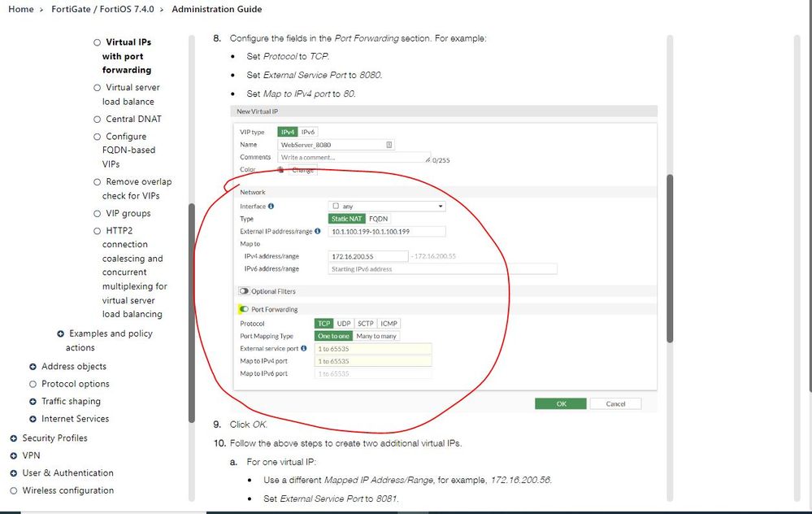Click External IP address/range info icon
The width and height of the screenshot is (812, 514).
[x=318, y=232]
